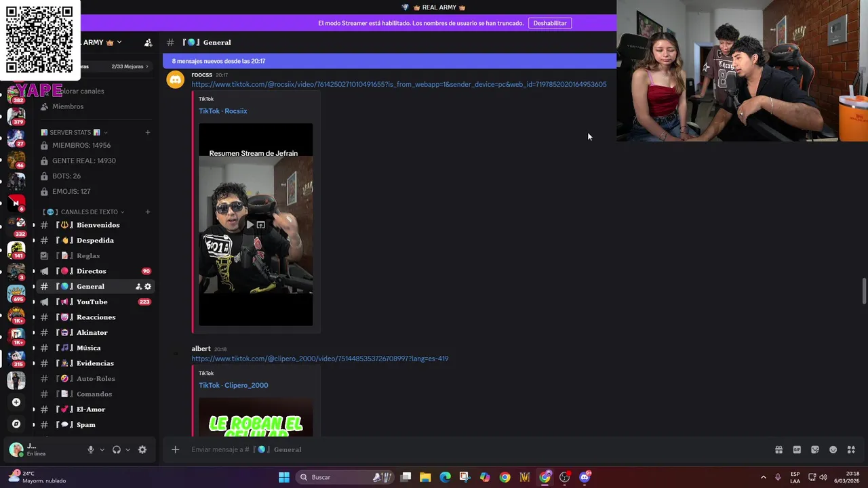The height and width of the screenshot is (488, 868).
Task: Open the Comandos channel
Action: 95,394
